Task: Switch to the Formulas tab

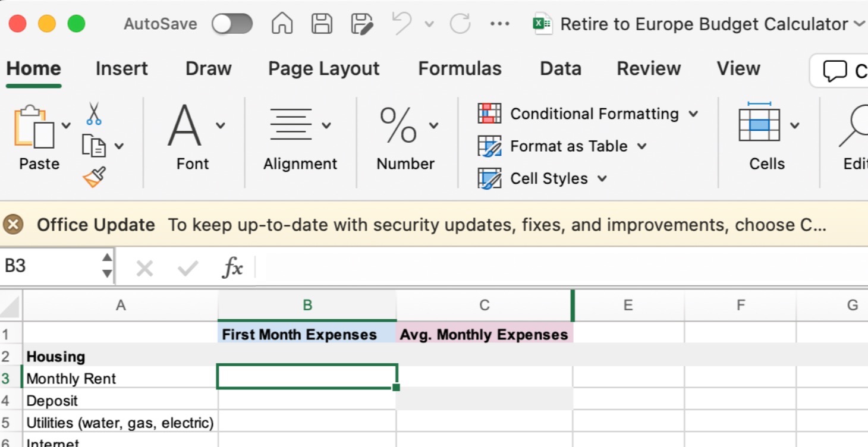Action: (x=460, y=68)
